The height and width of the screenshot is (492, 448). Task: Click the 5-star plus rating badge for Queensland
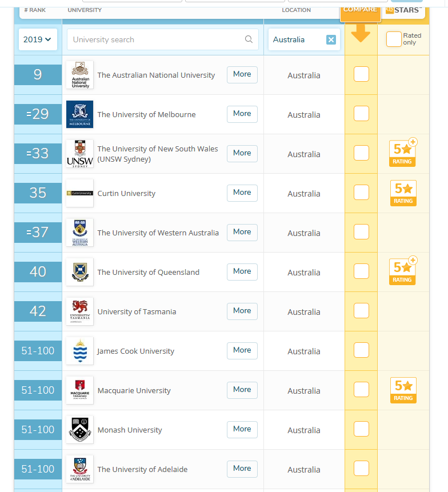pyautogui.click(x=403, y=271)
